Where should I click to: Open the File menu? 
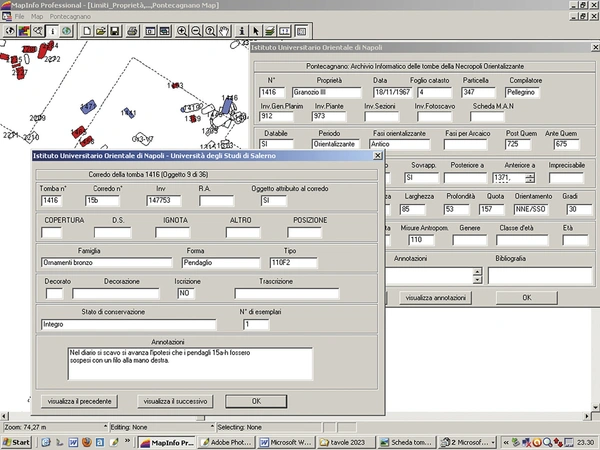pos(17,17)
